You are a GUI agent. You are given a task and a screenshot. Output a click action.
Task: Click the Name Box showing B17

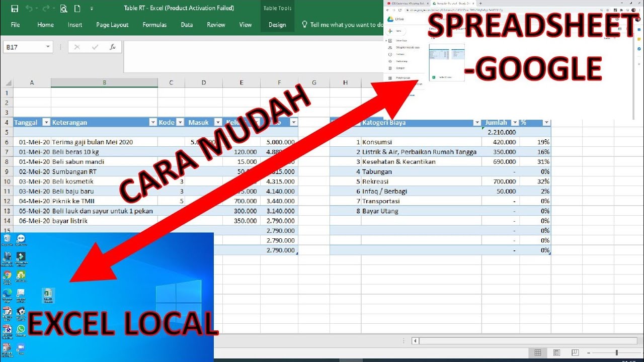[28, 47]
